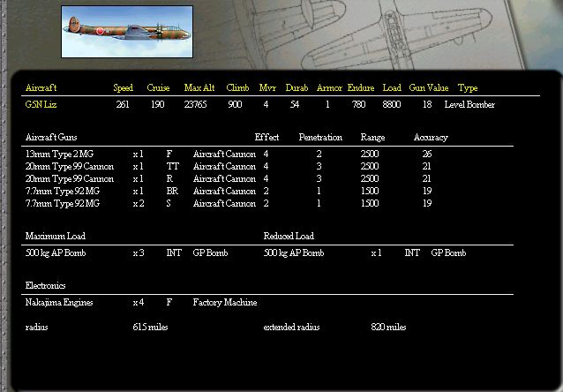Click the Gun Value column header
Viewport: 563px width, 392px height.
pos(429,87)
